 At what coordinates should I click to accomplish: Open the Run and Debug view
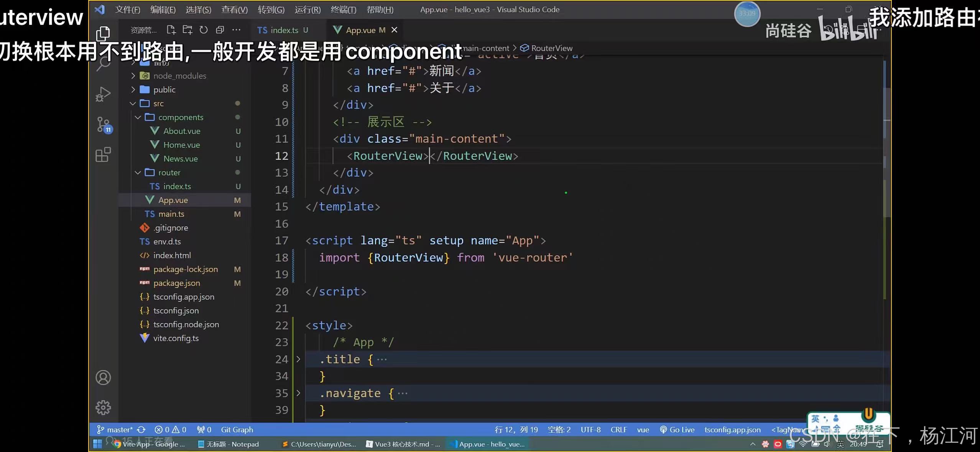point(103,94)
